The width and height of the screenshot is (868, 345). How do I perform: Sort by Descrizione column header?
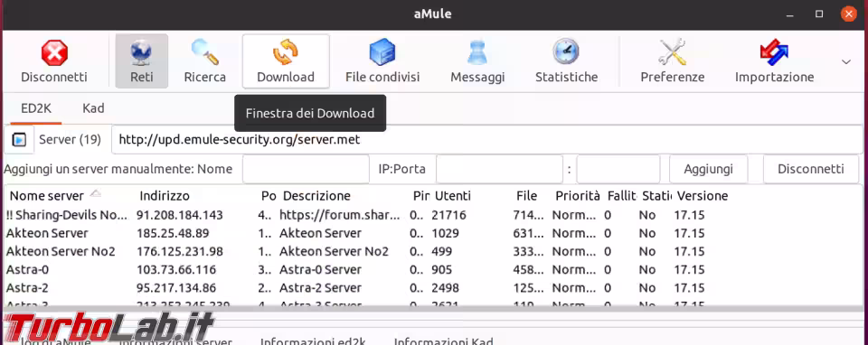point(316,196)
